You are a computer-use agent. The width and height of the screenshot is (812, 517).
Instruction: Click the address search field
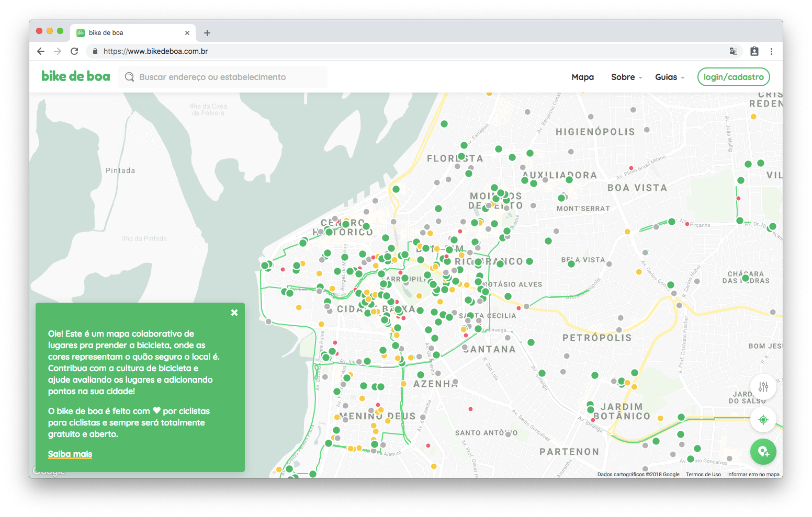[x=225, y=77]
